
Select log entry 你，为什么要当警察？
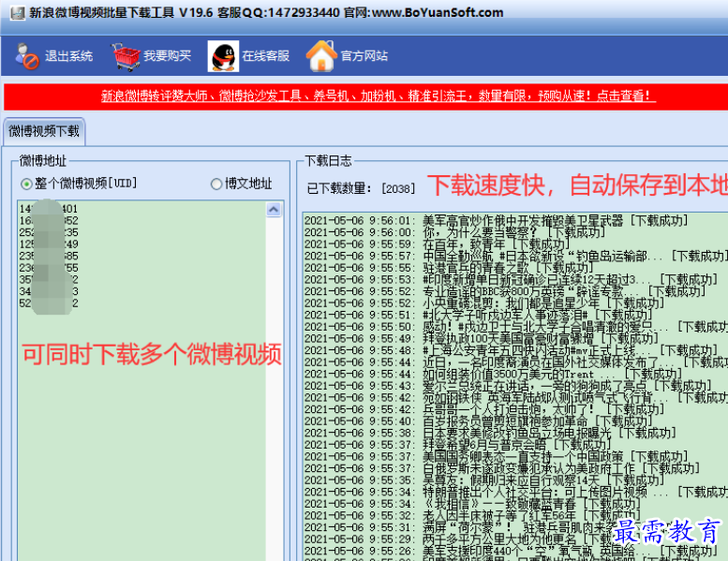tap(455, 232)
